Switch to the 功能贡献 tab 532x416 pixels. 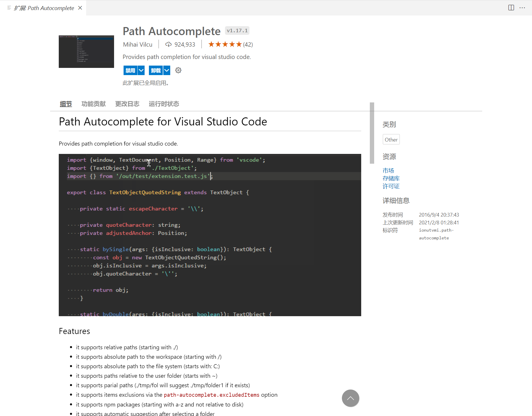point(94,104)
